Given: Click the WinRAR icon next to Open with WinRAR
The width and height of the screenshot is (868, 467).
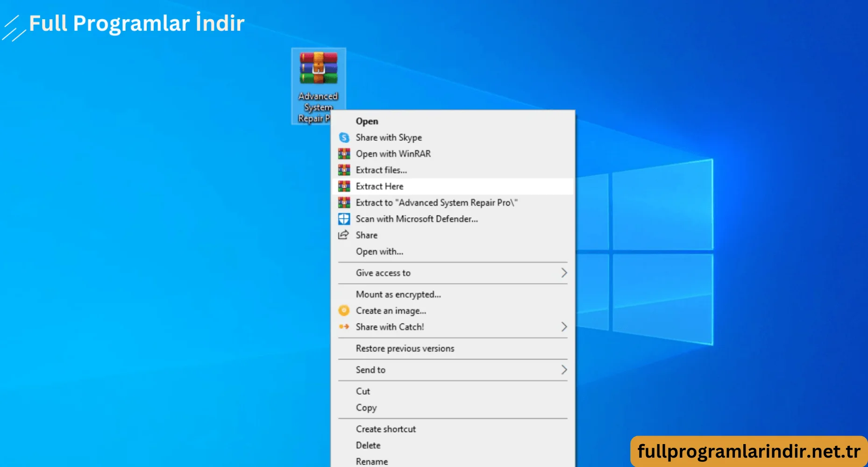Looking at the screenshot, I should pos(344,154).
